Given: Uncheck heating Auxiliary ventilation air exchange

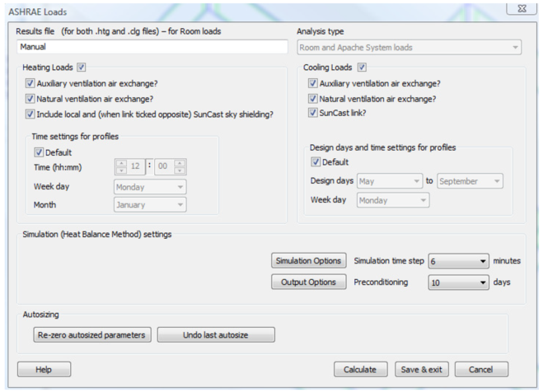Looking at the screenshot, I should click(x=30, y=84).
